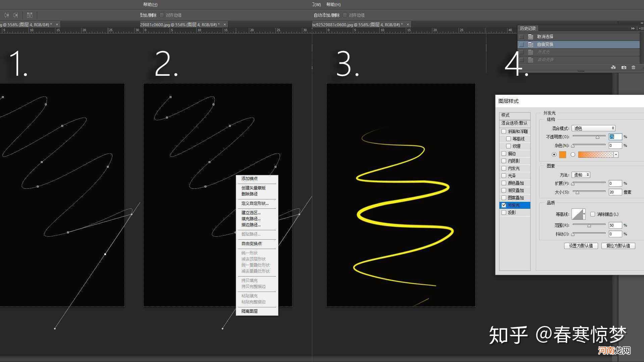Enable 描边 layer style checkbox
The width and height of the screenshot is (644, 362).
pos(504,154)
